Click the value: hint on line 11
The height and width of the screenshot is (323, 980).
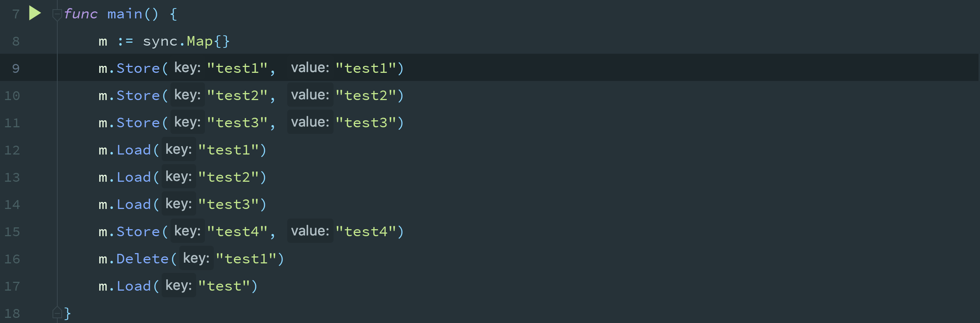click(x=310, y=122)
